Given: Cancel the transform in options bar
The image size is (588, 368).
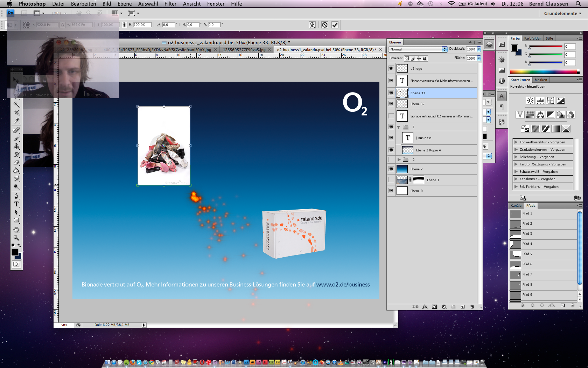Looking at the screenshot, I should (325, 25).
